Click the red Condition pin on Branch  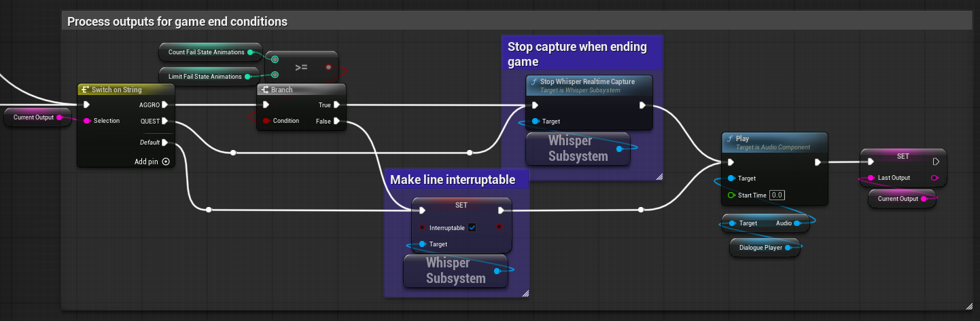(x=266, y=121)
